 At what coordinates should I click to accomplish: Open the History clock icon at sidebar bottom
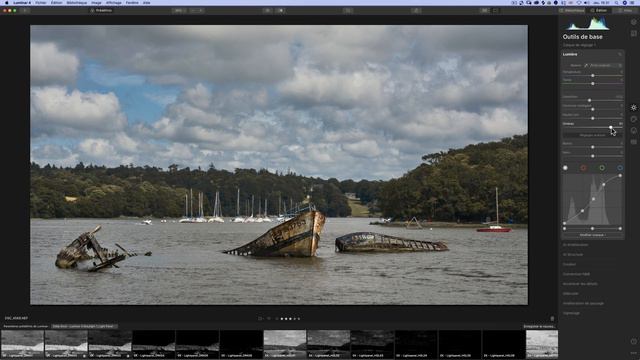click(x=633, y=341)
